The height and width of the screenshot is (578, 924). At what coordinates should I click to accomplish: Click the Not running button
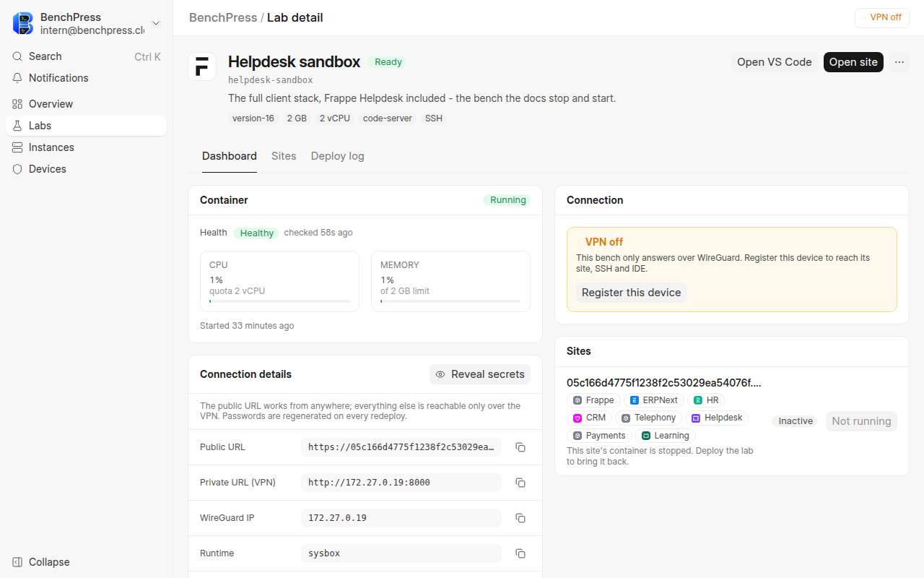click(861, 421)
